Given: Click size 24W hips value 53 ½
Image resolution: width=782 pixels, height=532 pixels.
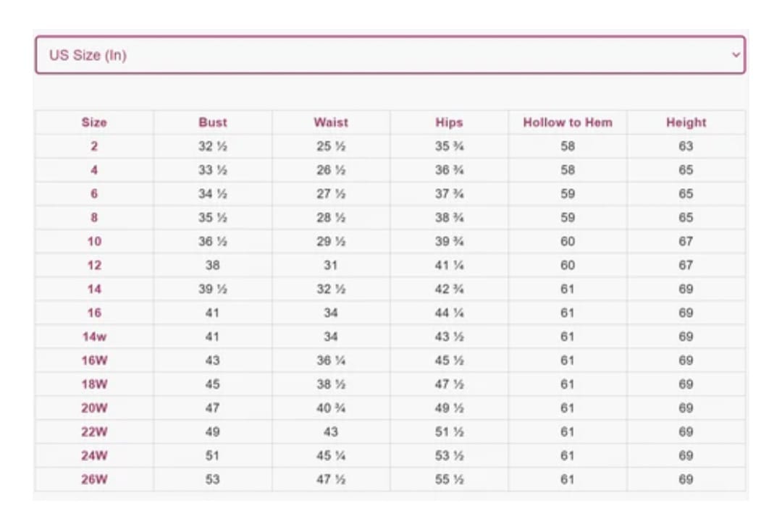Looking at the screenshot, I should 450,456.
